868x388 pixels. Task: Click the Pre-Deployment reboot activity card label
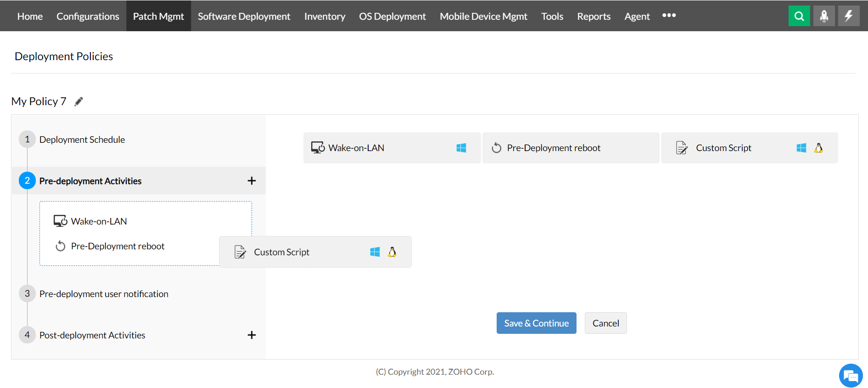pos(554,148)
